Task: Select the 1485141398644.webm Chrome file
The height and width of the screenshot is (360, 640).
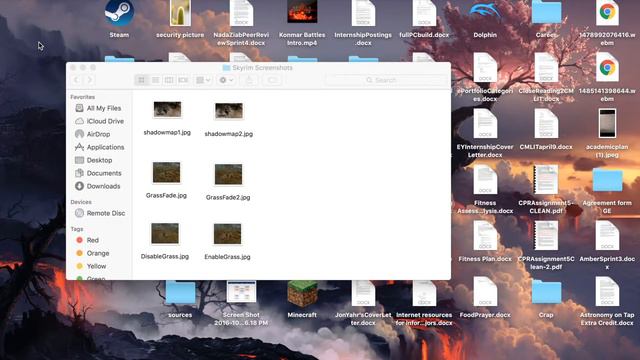Action: point(607,67)
